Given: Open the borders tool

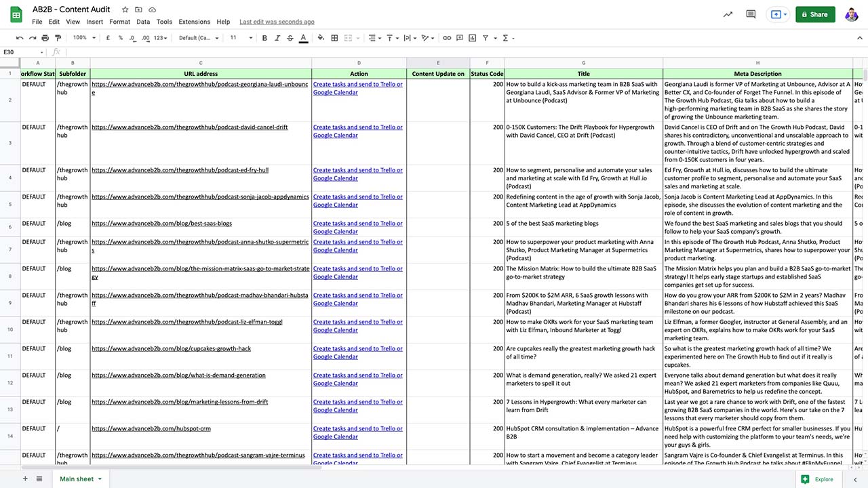Looking at the screenshot, I should 334,38.
